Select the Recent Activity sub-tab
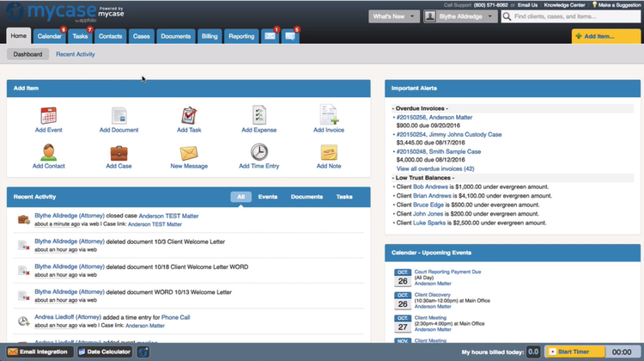Viewport: 644px width, 361px height. 76,54
